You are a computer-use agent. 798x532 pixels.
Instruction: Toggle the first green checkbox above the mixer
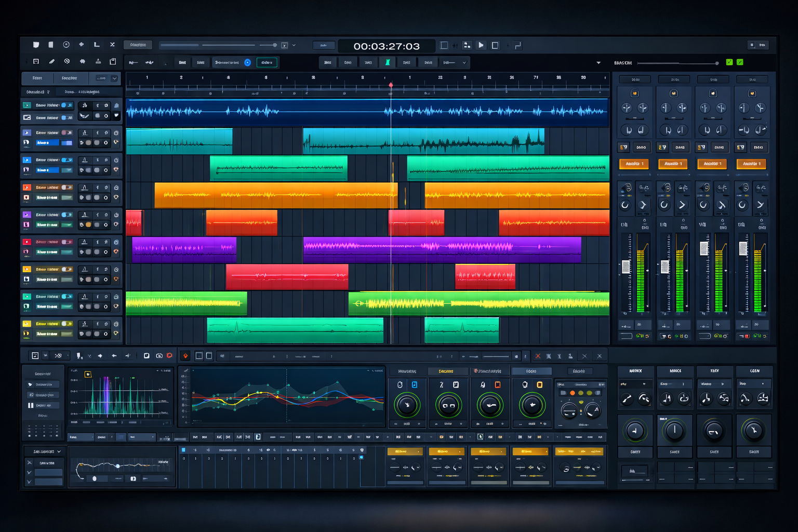(x=729, y=62)
